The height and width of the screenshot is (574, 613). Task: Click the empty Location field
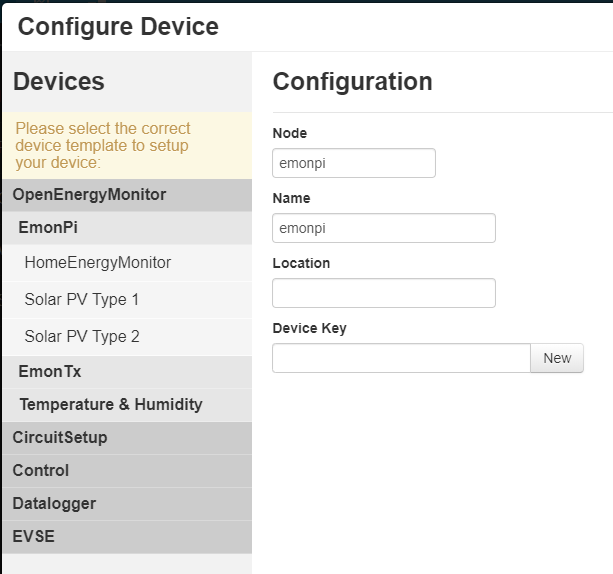(x=384, y=293)
